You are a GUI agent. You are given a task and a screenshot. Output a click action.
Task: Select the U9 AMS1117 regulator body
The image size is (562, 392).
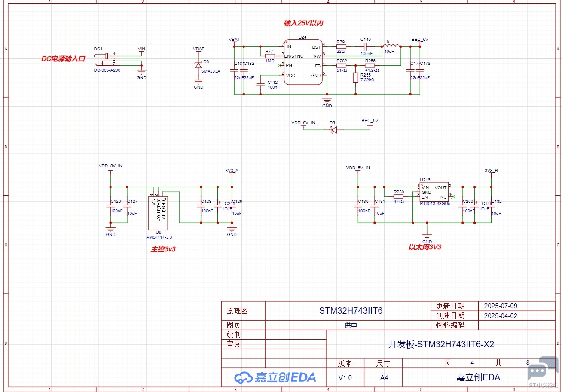coord(158,213)
